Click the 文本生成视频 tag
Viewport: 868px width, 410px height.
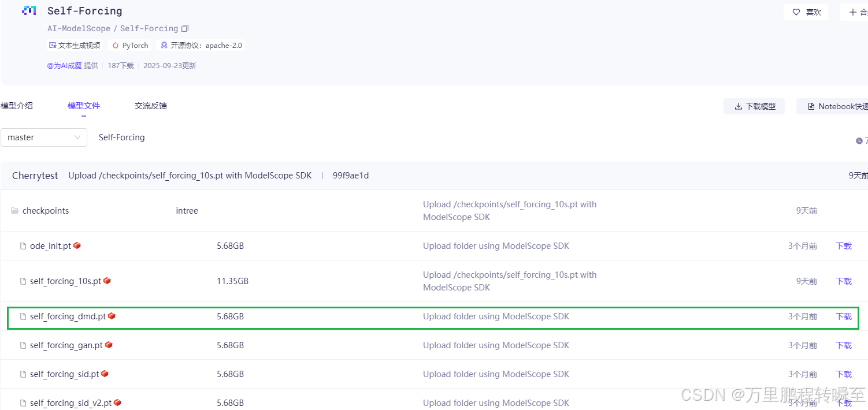tap(75, 45)
